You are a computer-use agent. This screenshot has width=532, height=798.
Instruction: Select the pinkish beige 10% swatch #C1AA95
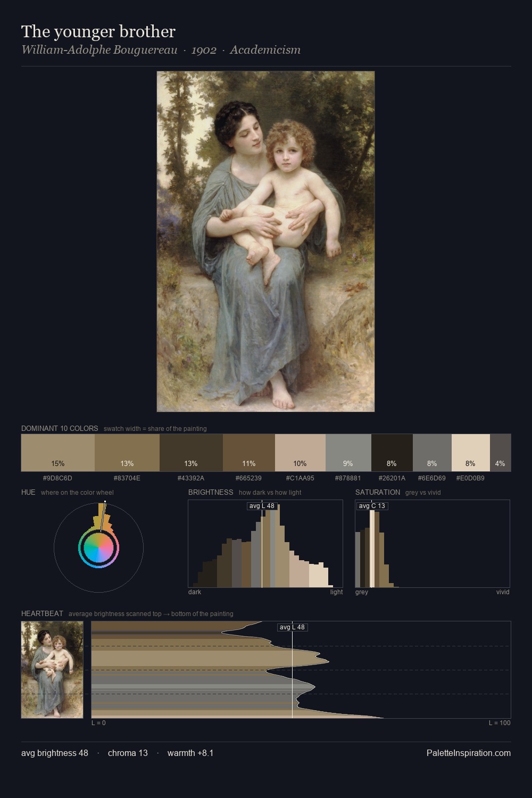click(300, 453)
